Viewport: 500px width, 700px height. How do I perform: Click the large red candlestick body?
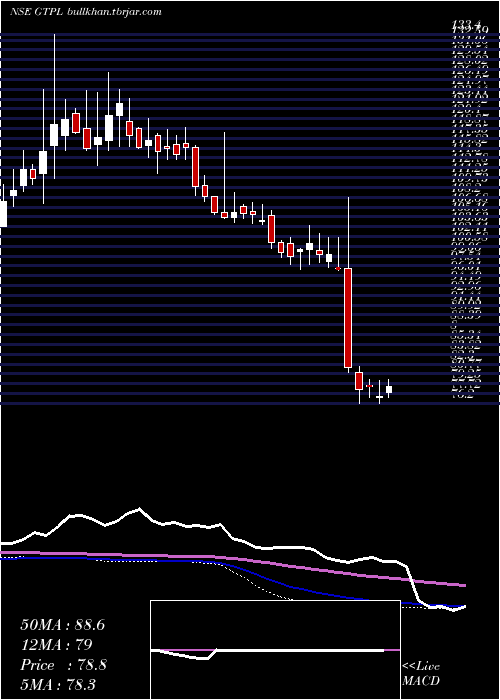coord(348,318)
